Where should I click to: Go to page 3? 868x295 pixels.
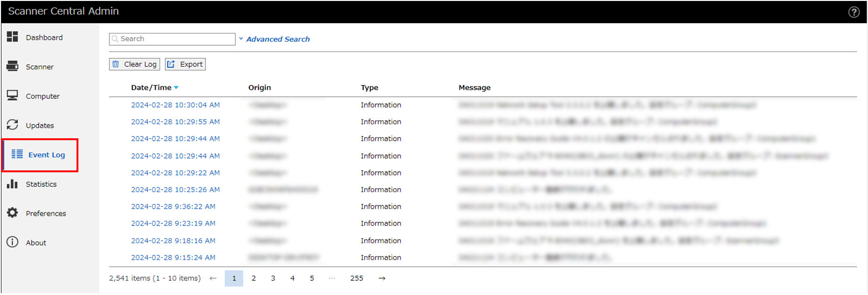273,278
